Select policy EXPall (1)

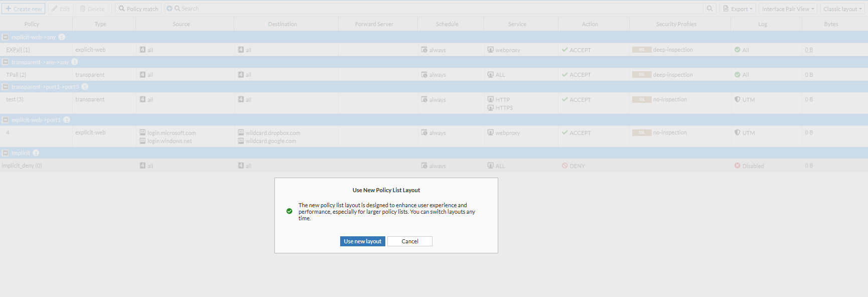pyautogui.click(x=18, y=50)
